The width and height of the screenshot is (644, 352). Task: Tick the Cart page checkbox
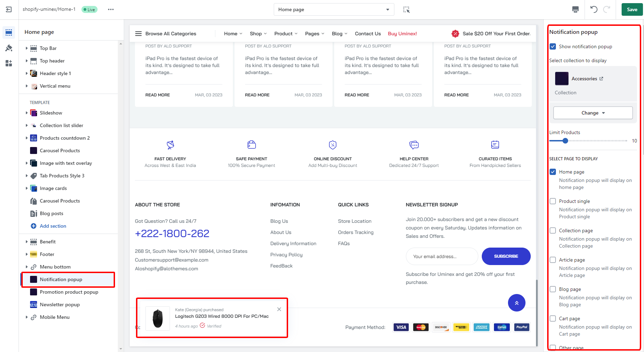point(553,318)
